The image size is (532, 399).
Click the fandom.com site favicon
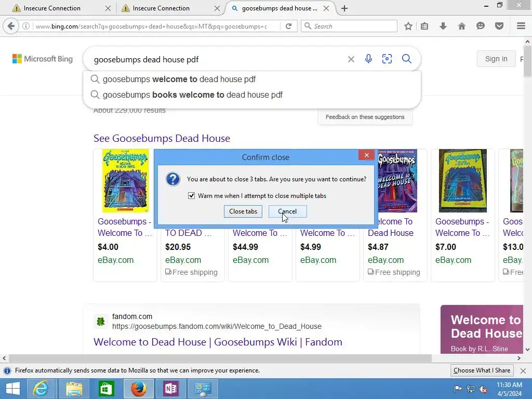(x=100, y=321)
